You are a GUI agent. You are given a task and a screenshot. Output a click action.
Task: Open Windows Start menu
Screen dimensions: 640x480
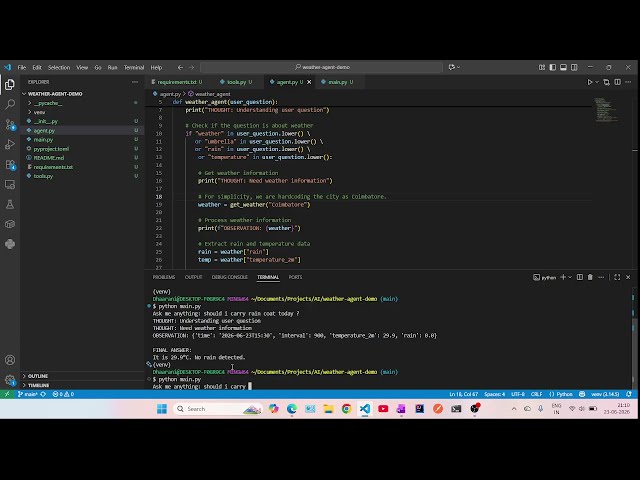[x=162, y=409]
